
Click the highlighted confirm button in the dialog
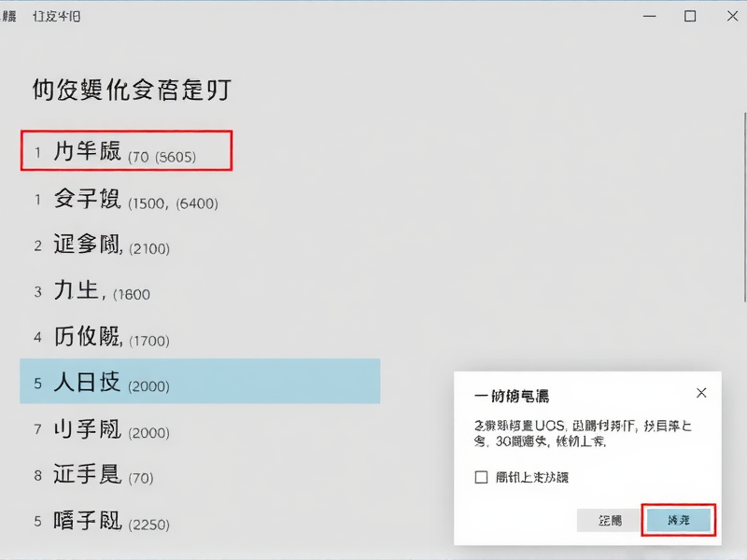(678, 520)
